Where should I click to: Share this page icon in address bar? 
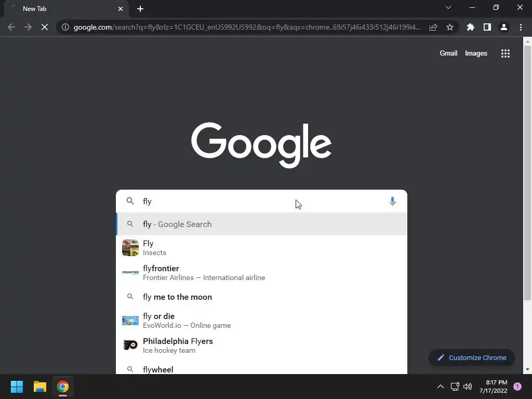433,27
